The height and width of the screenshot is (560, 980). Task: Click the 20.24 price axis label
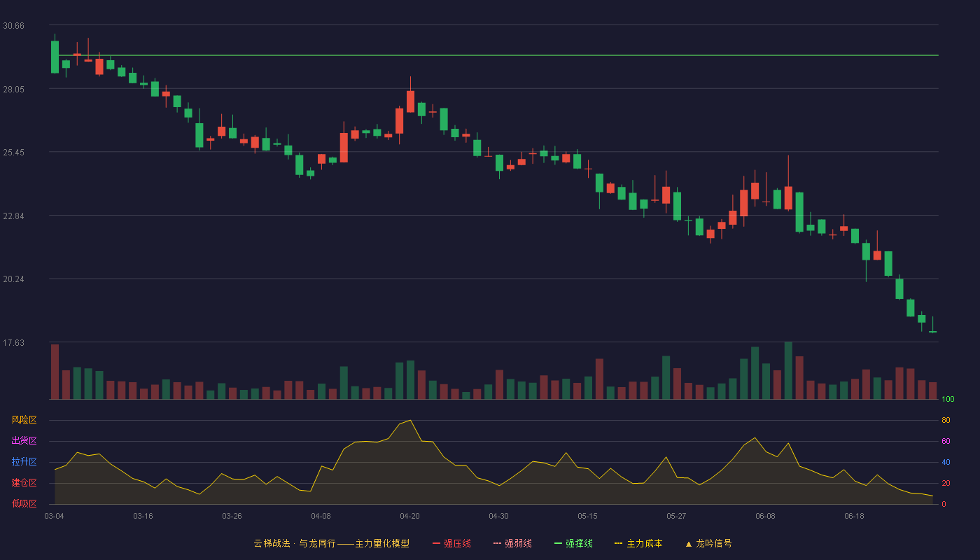[x=13, y=279]
